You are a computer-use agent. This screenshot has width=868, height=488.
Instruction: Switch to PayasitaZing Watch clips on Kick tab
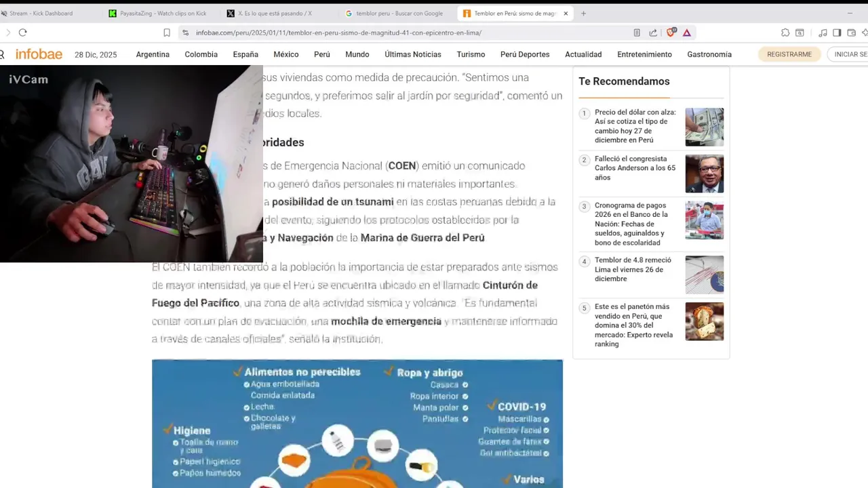point(163,13)
